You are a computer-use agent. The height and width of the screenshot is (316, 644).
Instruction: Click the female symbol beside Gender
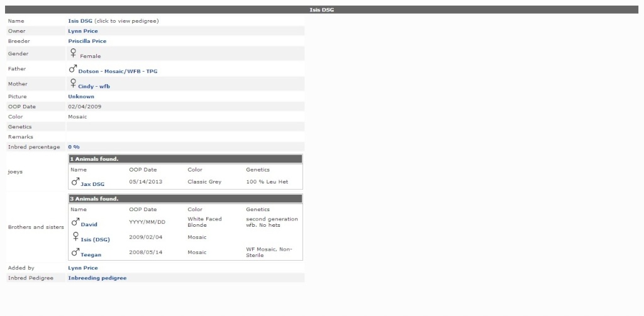pos(73,53)
